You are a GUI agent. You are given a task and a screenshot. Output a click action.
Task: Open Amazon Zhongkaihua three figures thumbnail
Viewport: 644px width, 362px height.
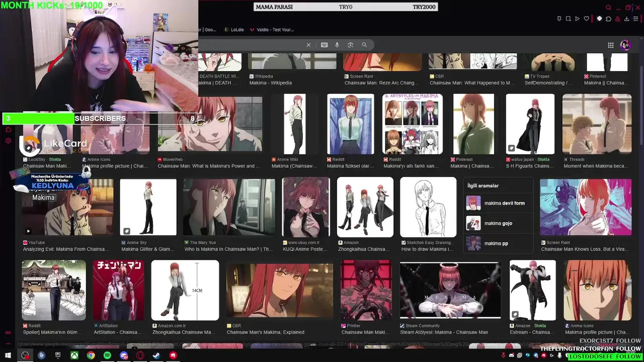coord(365,207)
